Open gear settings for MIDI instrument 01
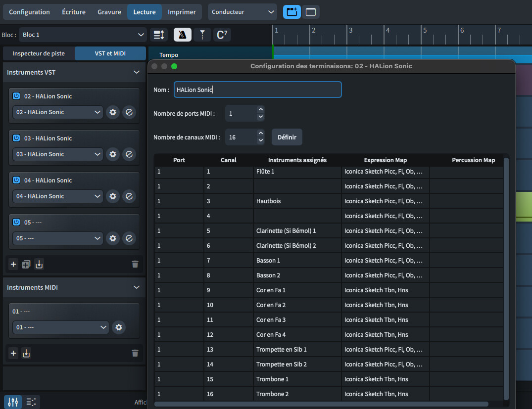Viewport: 532px width, 409px height. click(x=118, y=327)
